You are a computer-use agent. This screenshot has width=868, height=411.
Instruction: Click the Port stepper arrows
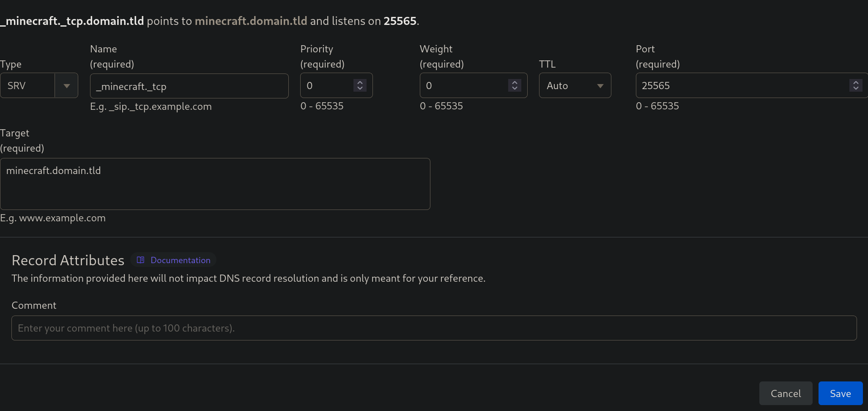pyautogui.click(x=856, y=85)
